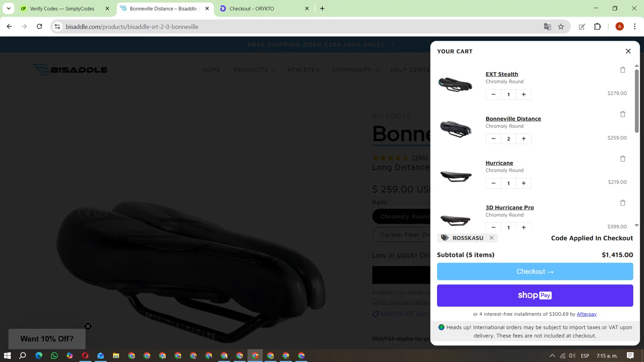
Task: Expand the COMMUNITY nav dropdown
Action: [x=356, y=70]
